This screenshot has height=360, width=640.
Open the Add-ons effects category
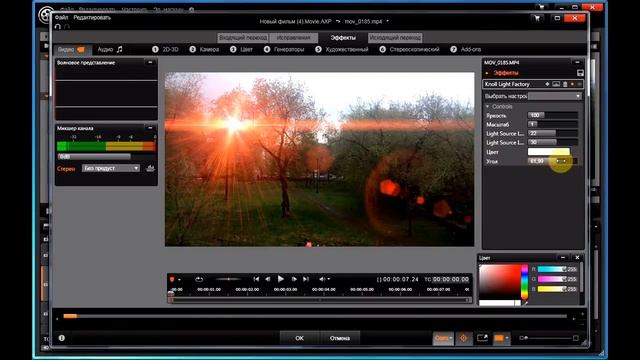pyautogui.click(x=466, y=49)
